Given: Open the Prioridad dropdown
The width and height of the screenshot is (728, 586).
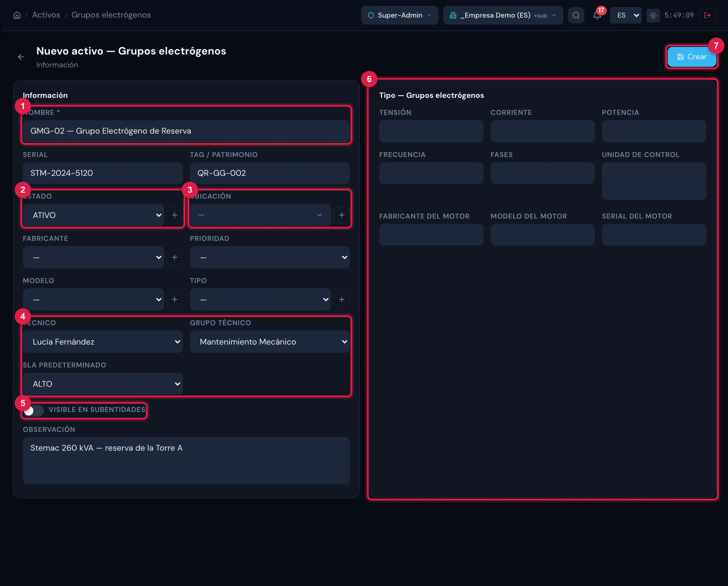Looking at the screenshot, I should click(x=270, y=257).
